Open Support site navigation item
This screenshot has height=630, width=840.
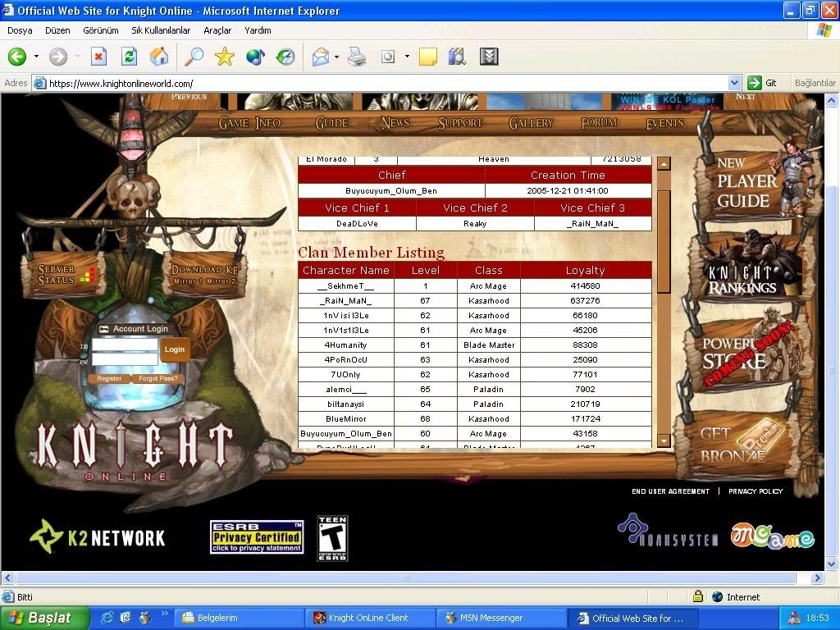tap(460, 123)
